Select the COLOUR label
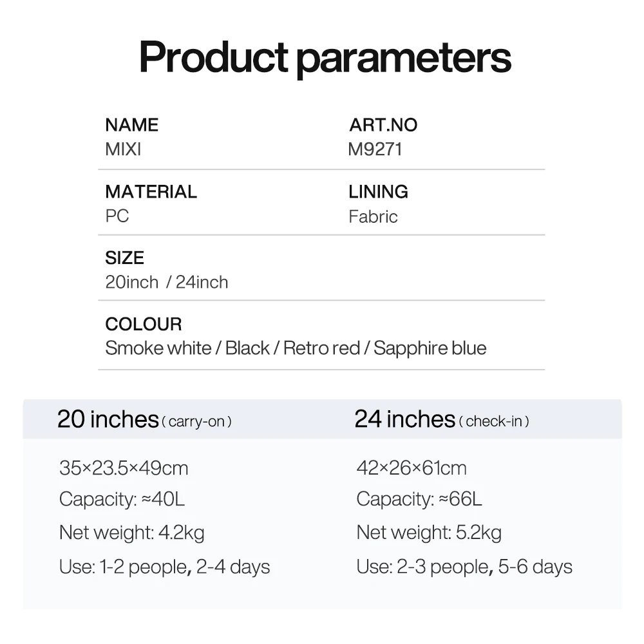Image resolution: width=644 pixels, height=644 pixels. [143, 324]
